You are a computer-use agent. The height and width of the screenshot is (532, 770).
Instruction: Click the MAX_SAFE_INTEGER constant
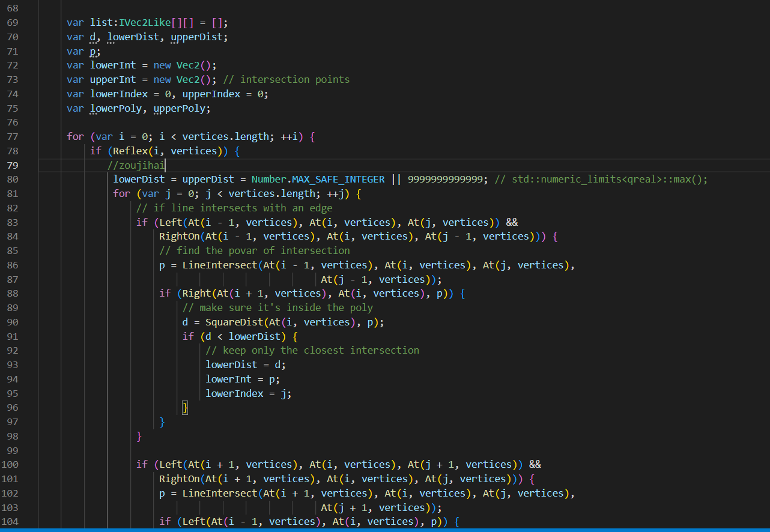[338, 180]
